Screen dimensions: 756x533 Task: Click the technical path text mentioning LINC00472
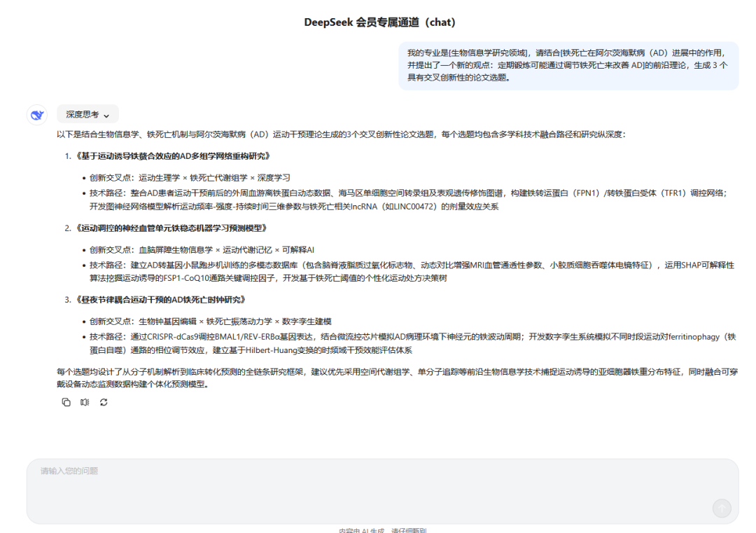point(408,200)
